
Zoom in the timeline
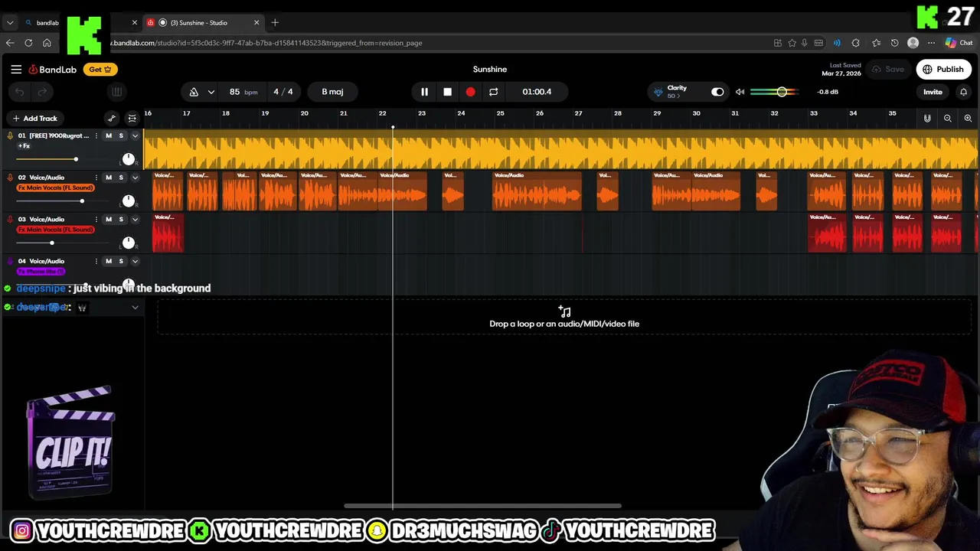[968, 119]
